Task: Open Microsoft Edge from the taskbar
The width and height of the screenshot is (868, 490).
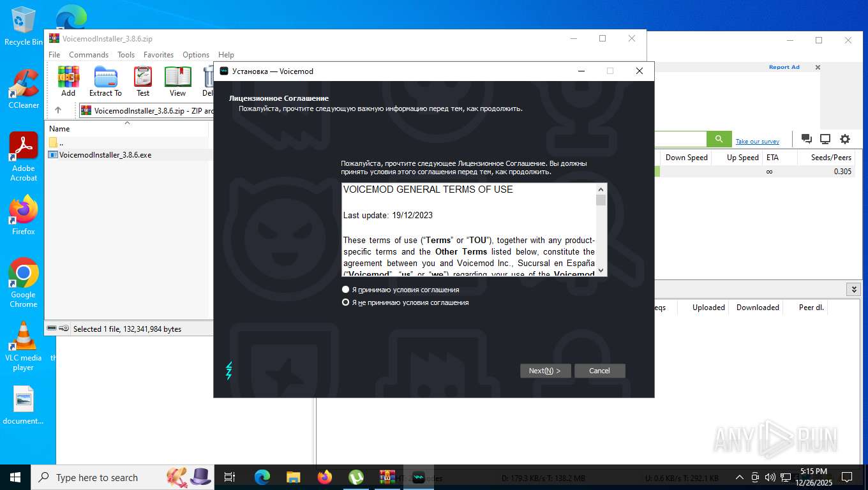Action: [x=262, y=477]
